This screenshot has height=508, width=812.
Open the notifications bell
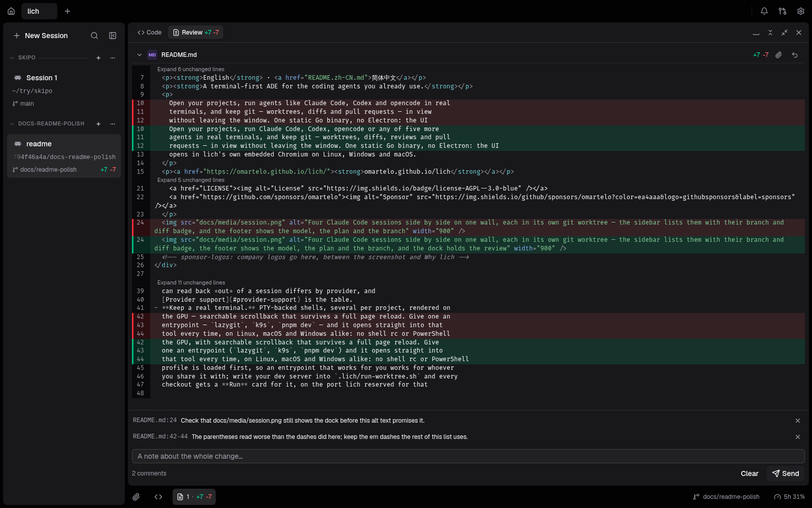coord(764,11)
